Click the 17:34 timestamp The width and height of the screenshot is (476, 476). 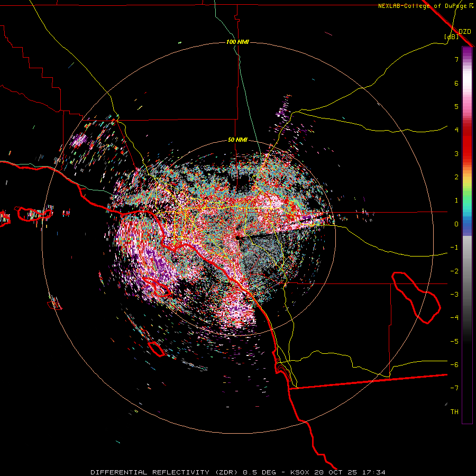click(373, 472)
